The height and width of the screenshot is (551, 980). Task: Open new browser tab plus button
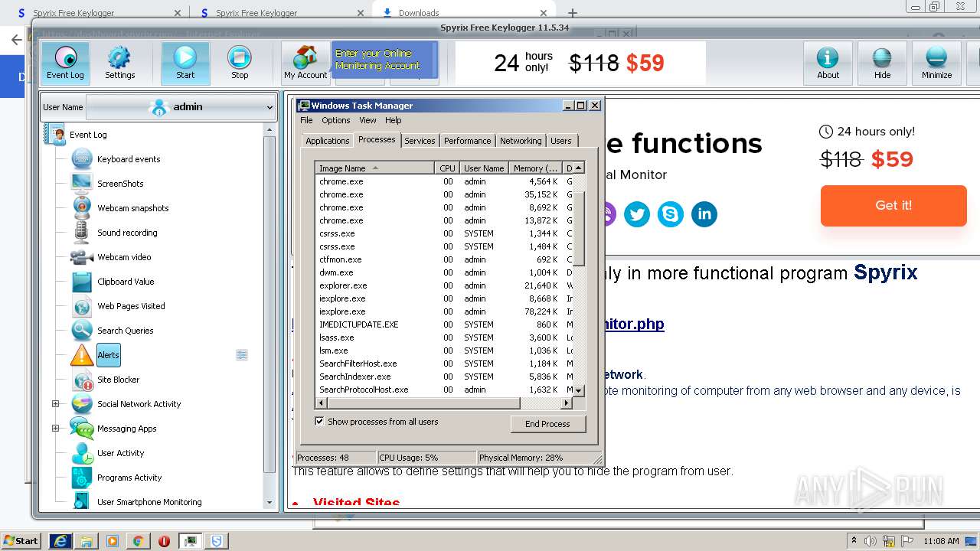[x=572, y=12]
